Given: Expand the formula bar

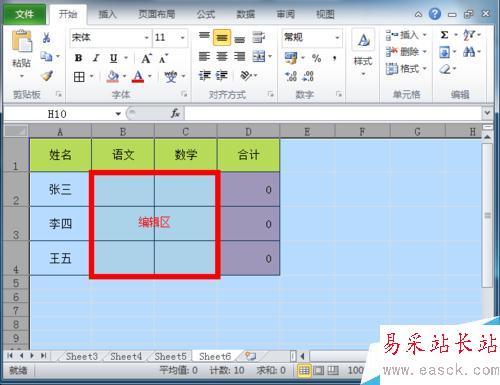Looking at the screenshot, I should (x=487, y=113).
